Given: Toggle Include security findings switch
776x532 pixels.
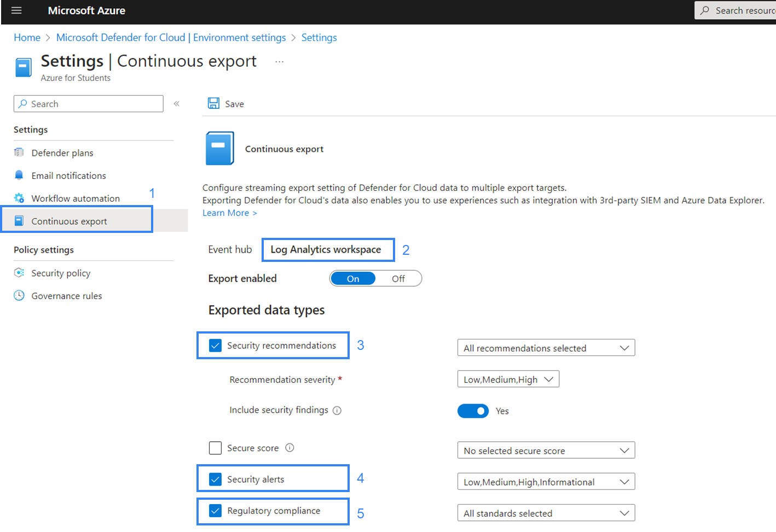Looking at the screenshot, I should point(473,411).
